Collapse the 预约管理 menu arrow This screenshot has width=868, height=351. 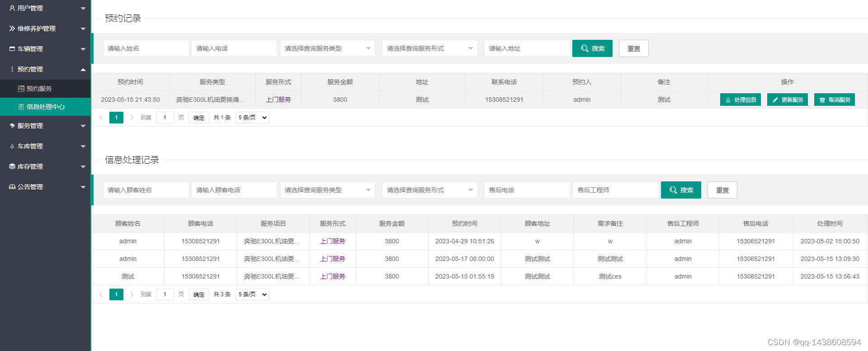pyautogui.click(x=83, y=69)
